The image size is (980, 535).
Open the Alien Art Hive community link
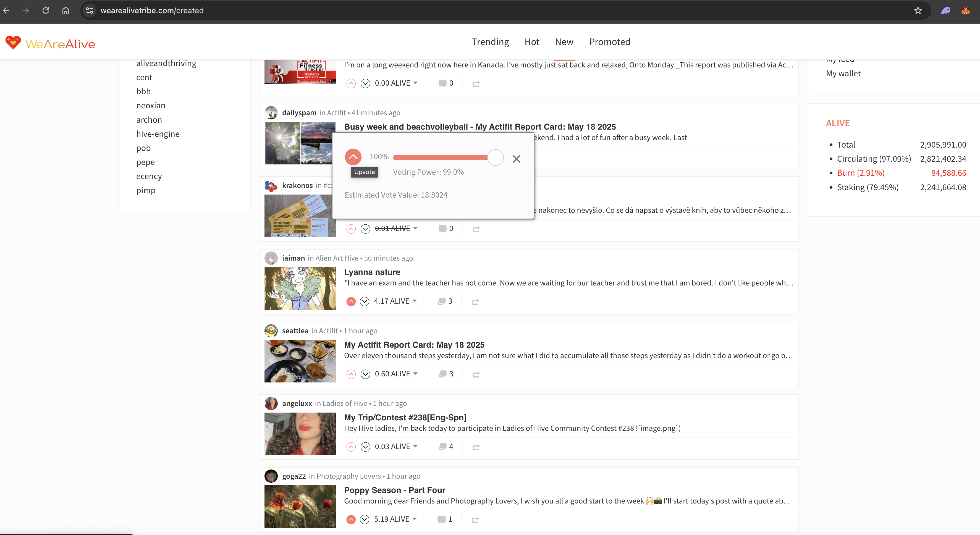pos(337,258)
